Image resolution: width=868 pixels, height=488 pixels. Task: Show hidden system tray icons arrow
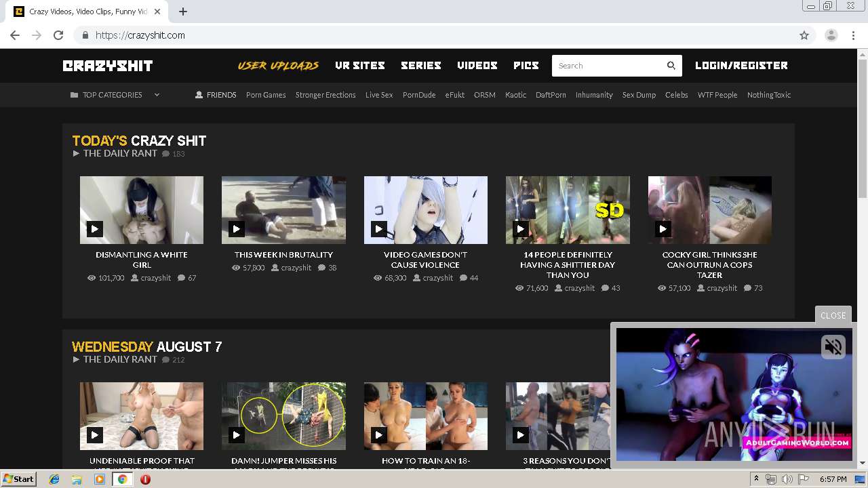click(x=757, y=479)
